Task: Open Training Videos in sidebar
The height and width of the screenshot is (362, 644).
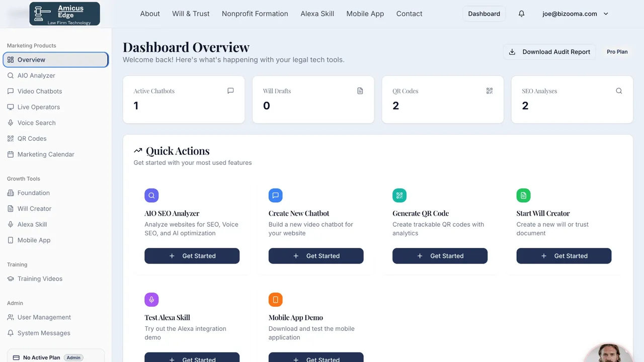Action: [x=56, y=279]
